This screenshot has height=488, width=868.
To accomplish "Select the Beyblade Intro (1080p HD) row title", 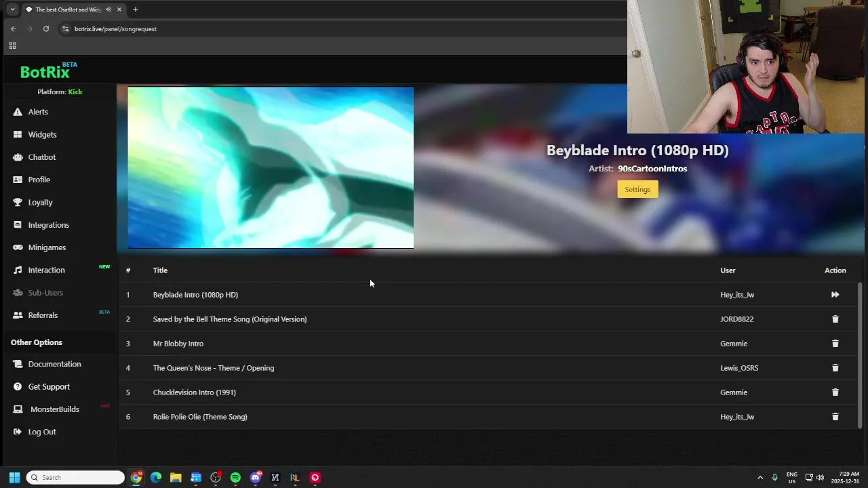I will [195, 295].
